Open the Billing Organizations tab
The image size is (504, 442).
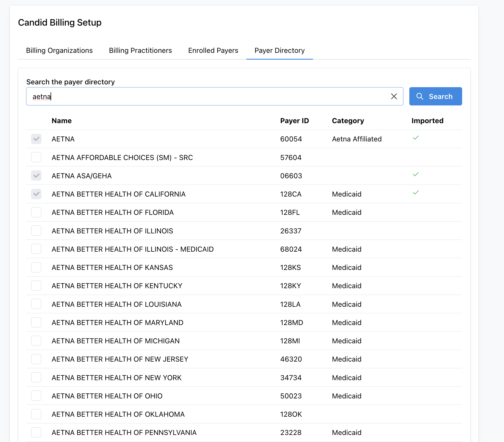(x=59, y=51)
